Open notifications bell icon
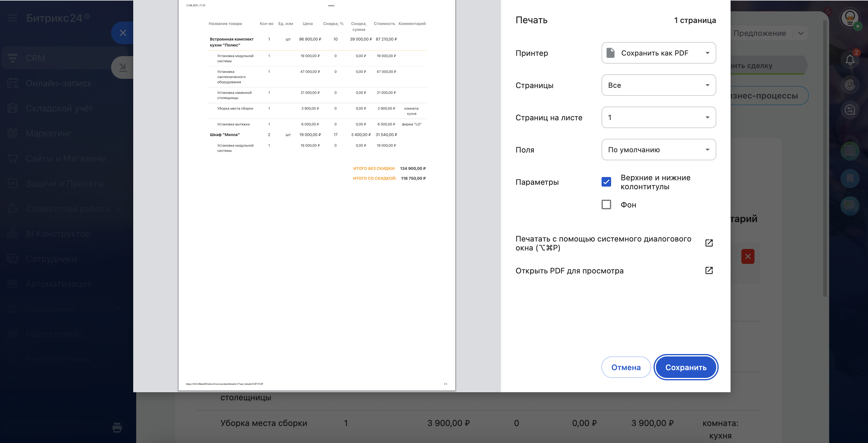 tap(849, 60)
